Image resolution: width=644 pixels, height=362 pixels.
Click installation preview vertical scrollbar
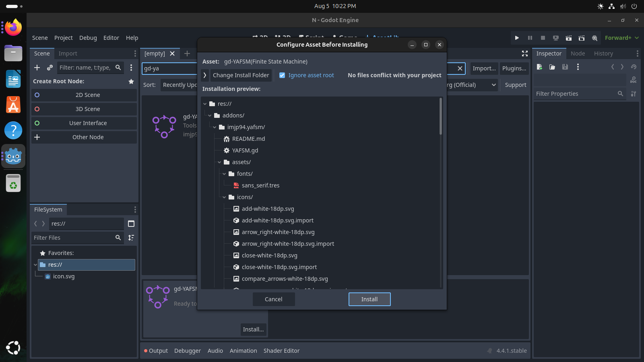[441, 116]
